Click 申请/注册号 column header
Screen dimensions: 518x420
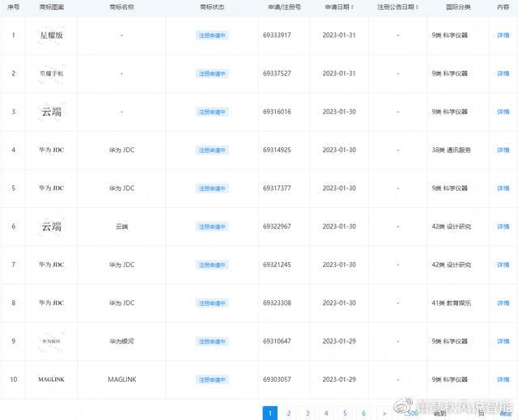point(284,7)
